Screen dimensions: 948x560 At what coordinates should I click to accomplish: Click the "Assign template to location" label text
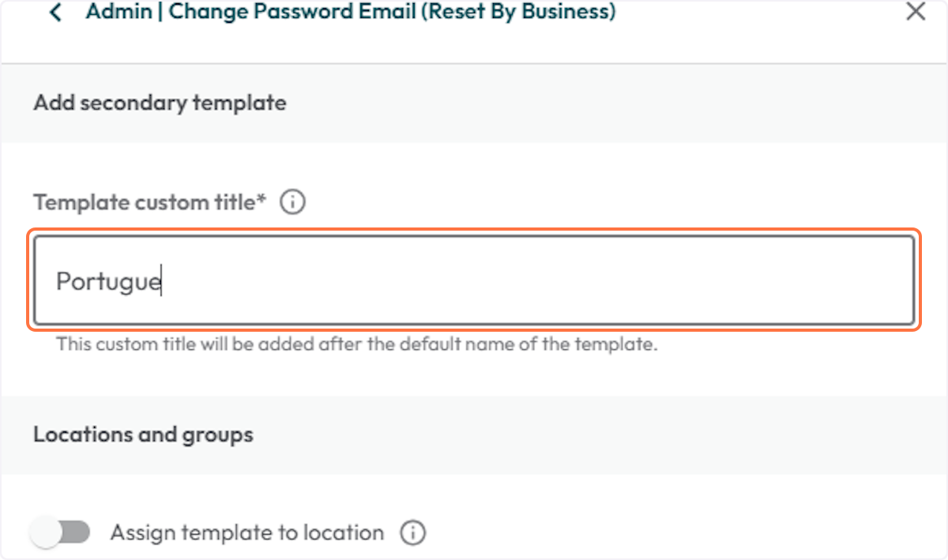pyautogui.click(x=246, y=532)
